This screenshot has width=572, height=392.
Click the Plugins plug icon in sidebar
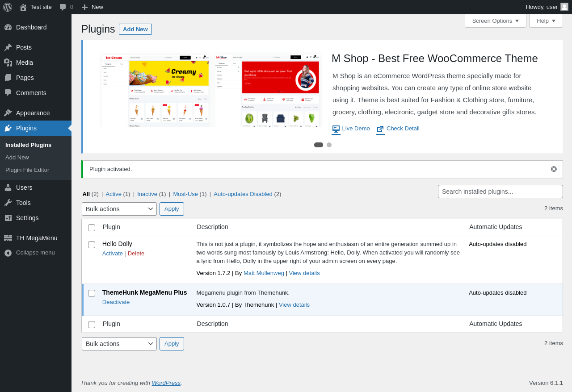(8, 128)
